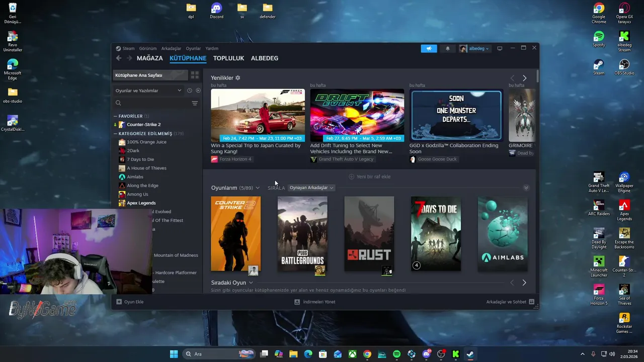
Task: Open the Steam notifications bell
Action: (448, 48)
